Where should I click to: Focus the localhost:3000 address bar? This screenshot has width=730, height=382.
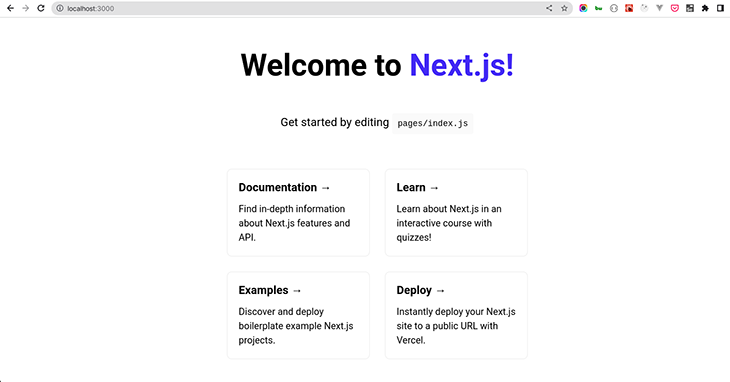point(311,8)
